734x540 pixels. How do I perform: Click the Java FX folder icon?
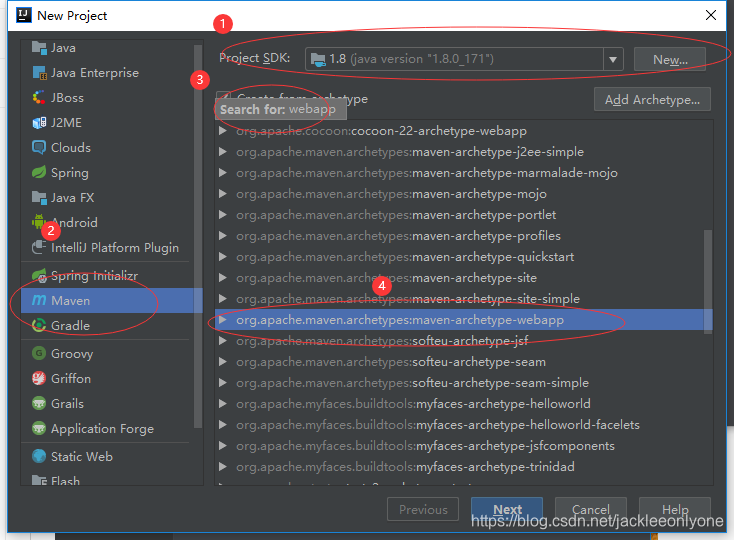click(39, 197)
